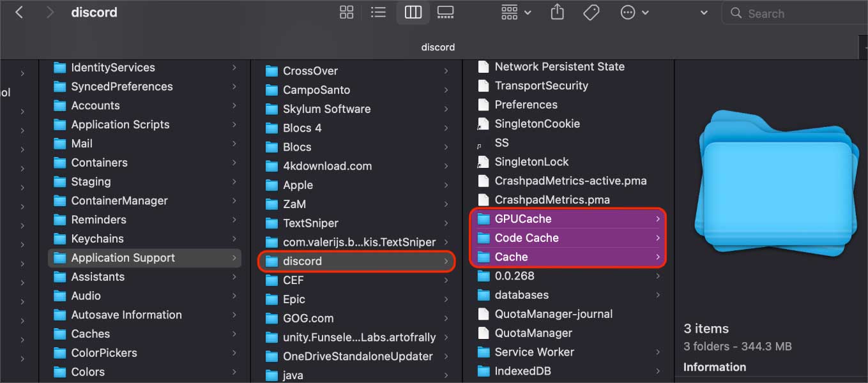
Task: Select the Network Persistent State file
Action: (568, 66)
